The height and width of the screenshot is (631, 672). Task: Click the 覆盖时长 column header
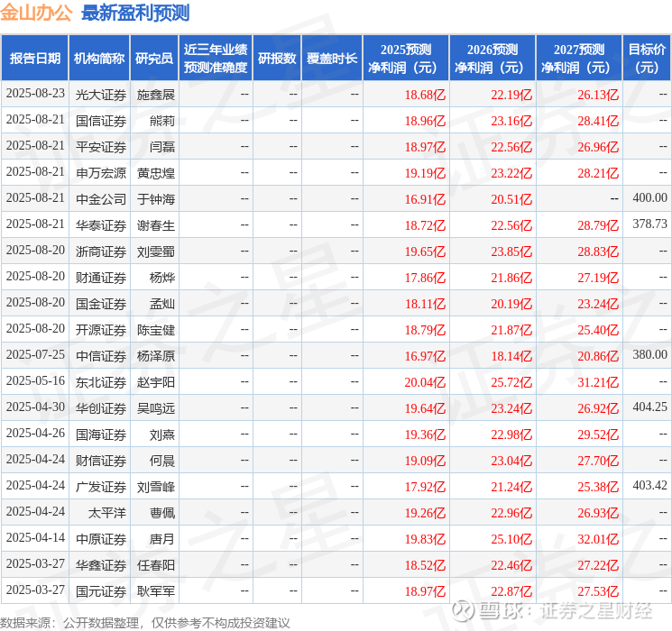coord(332,59)
